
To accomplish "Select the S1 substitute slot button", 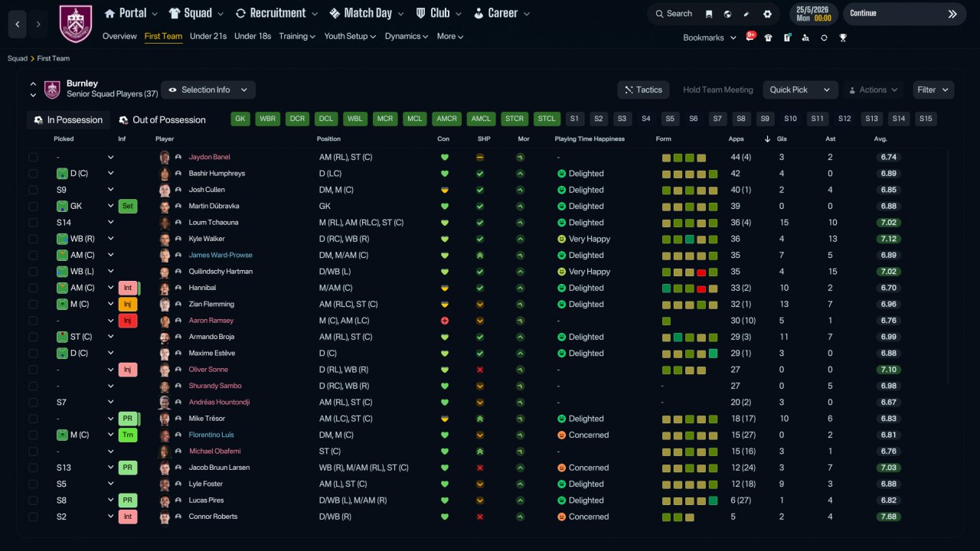I will click(575, 119).
